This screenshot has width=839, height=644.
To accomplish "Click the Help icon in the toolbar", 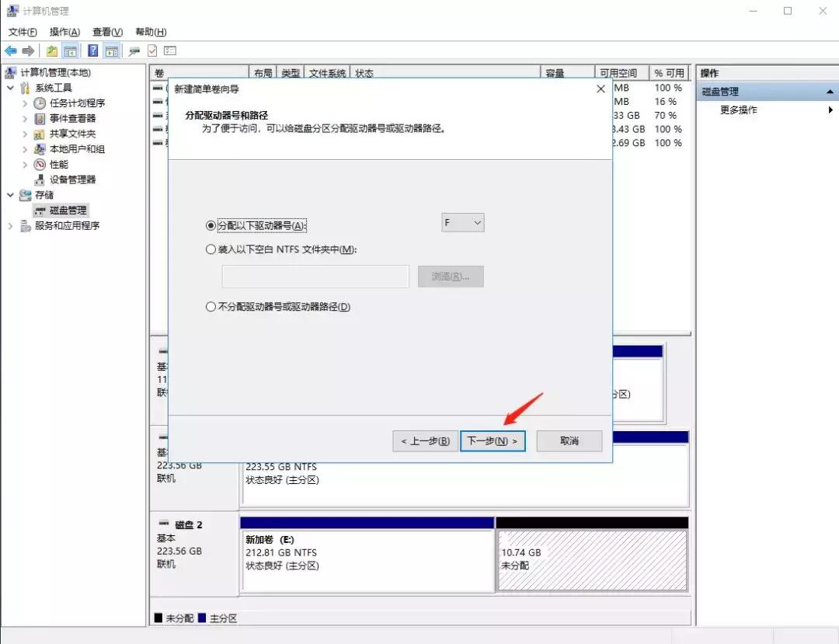I will tap(92, 50).
